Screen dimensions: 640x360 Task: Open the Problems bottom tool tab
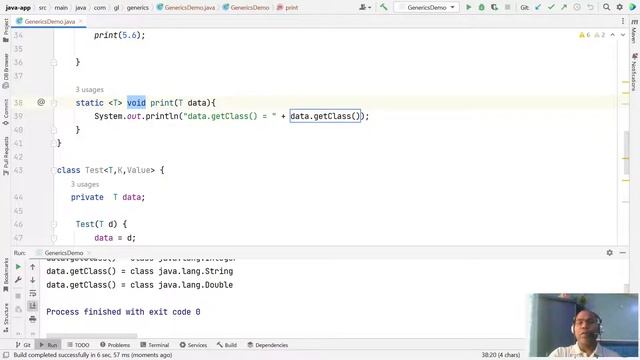point(115,345)
